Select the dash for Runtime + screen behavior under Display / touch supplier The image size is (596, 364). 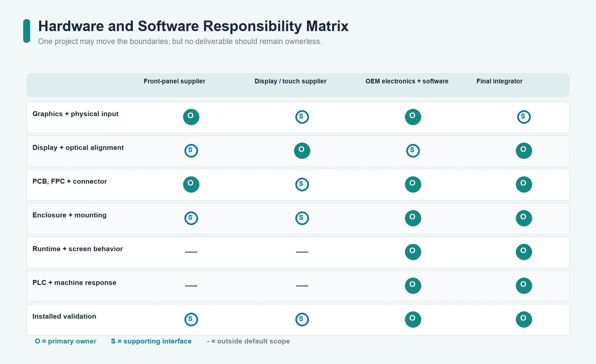302,252
